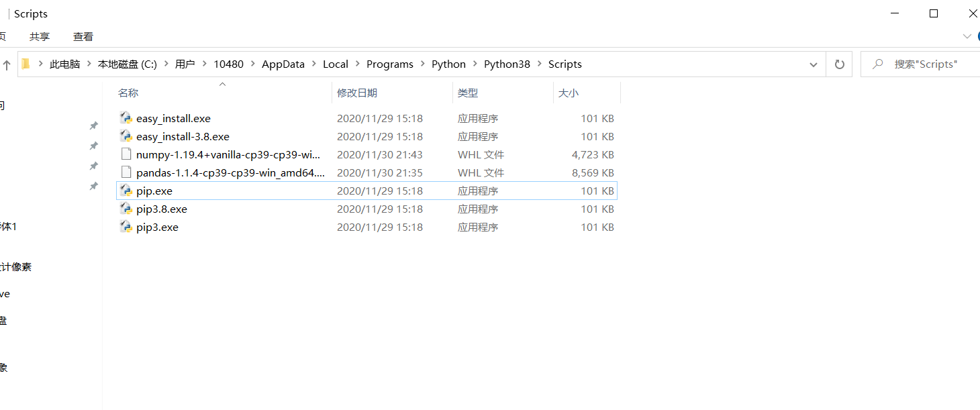Click the folder icon in the address bar
980x410 pixels.
tap(25, 63)
